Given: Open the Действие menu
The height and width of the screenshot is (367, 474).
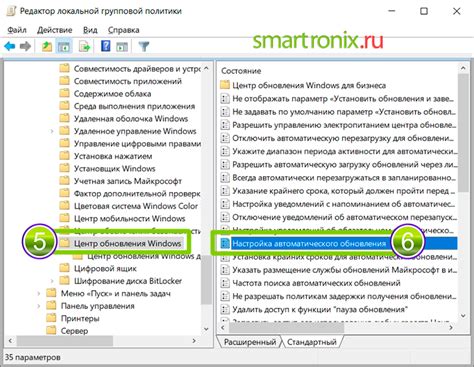Looking at the screenshot, I should 55,30.
